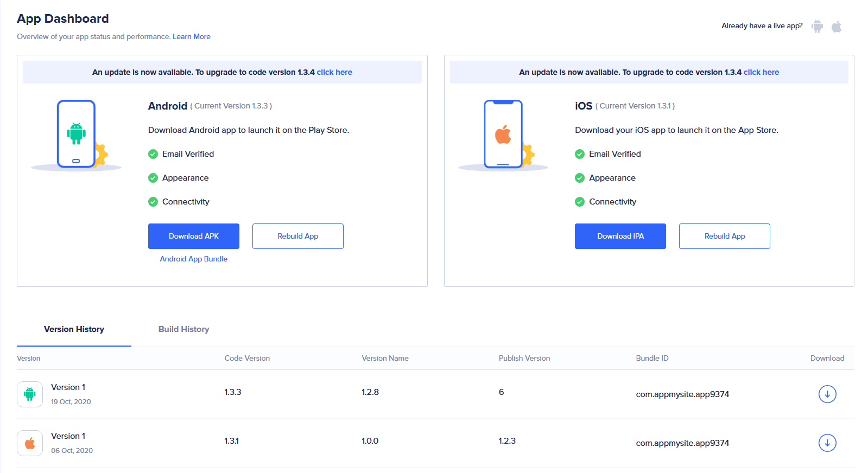Click the Android icon beside 'Already have a live app?'
This screenshot has height=473, width=868.
[817, 26]
